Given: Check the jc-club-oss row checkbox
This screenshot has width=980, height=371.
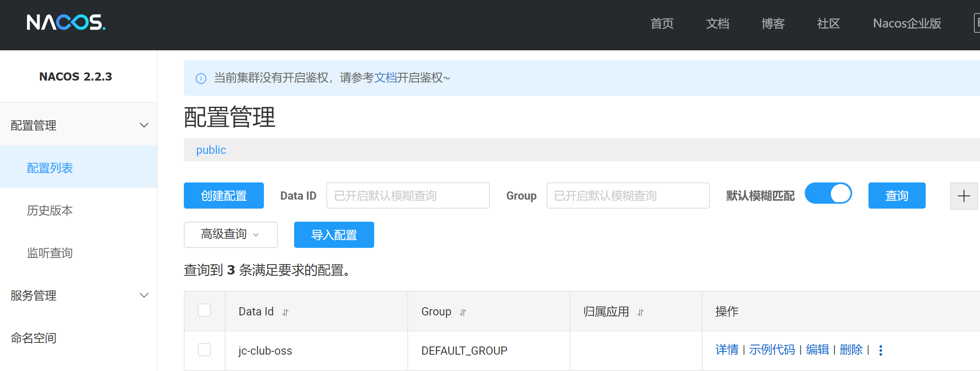Looking at the screenshot, I should (204, 350).
